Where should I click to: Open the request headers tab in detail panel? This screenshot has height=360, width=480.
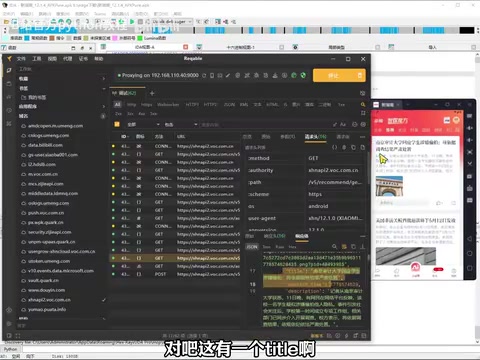click(315, 137)
